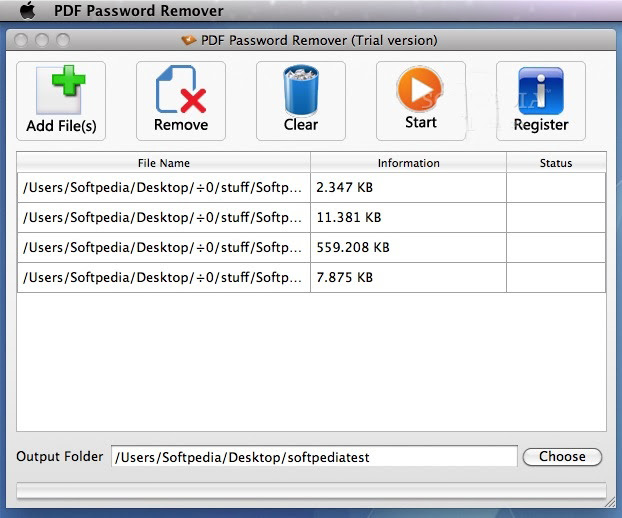This screenshot has height=518, width=622.
Task: Click the Add File(s) green plus icon
Action: pos(61,90)
